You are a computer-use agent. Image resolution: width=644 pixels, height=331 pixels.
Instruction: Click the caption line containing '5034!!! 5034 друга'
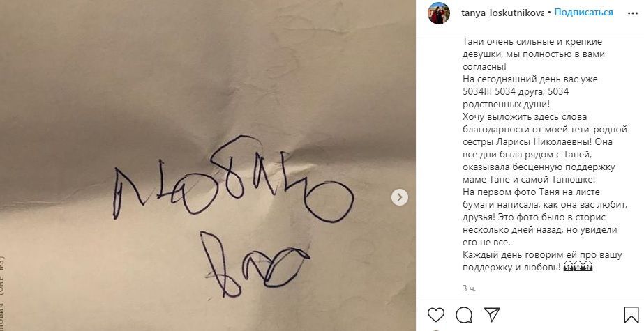[516, 91]
